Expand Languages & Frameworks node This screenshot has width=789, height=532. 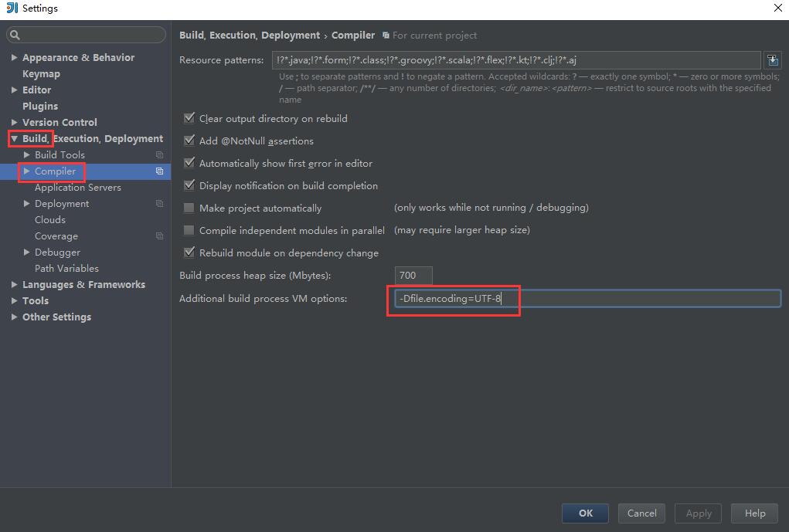14,285
